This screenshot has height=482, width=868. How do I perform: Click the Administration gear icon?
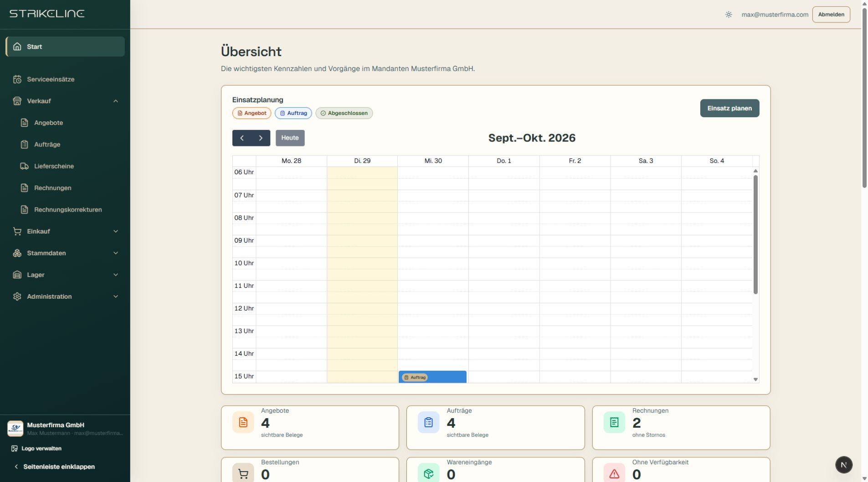(17, 296)
